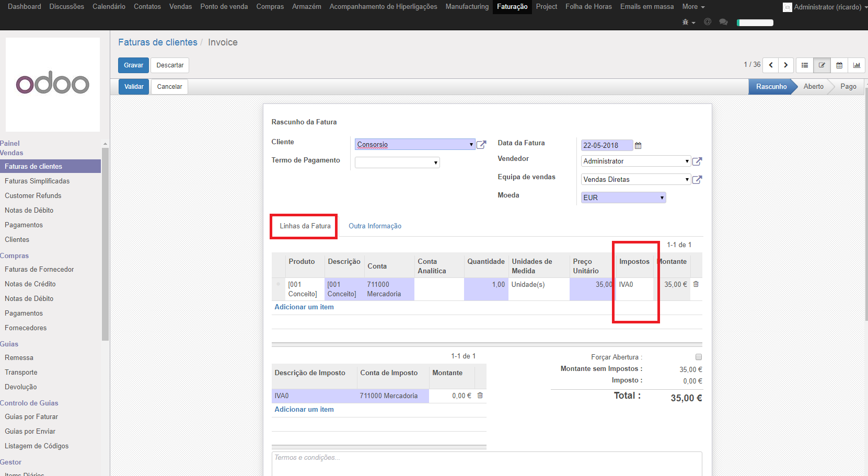Switch to graph view
The image size is (868, 476).
[857, 65]
